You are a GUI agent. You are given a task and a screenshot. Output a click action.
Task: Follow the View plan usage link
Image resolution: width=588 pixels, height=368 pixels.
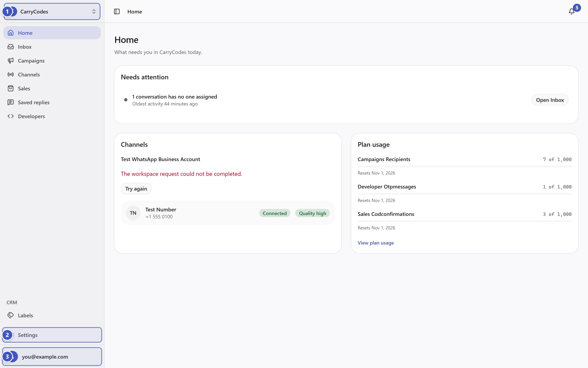click(376, 243)
